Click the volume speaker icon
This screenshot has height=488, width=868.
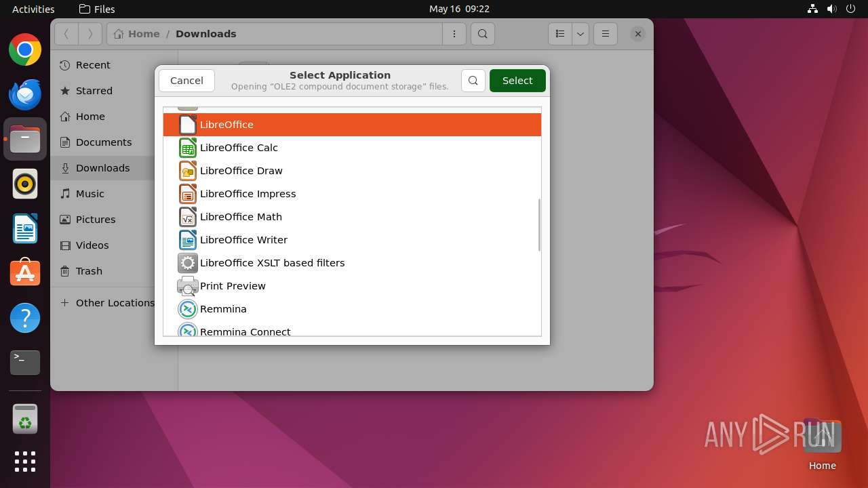coord(832,9)
